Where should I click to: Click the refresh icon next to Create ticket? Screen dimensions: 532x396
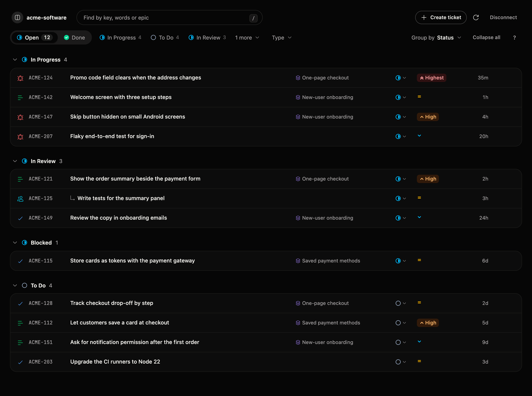click(476, 17)
